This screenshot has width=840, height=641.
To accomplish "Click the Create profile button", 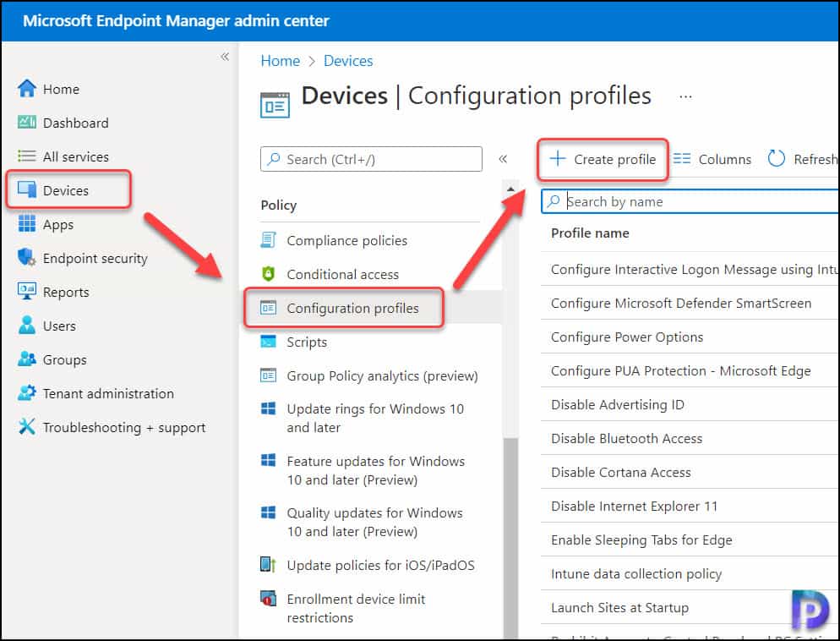I will click(x=603, y=159).
